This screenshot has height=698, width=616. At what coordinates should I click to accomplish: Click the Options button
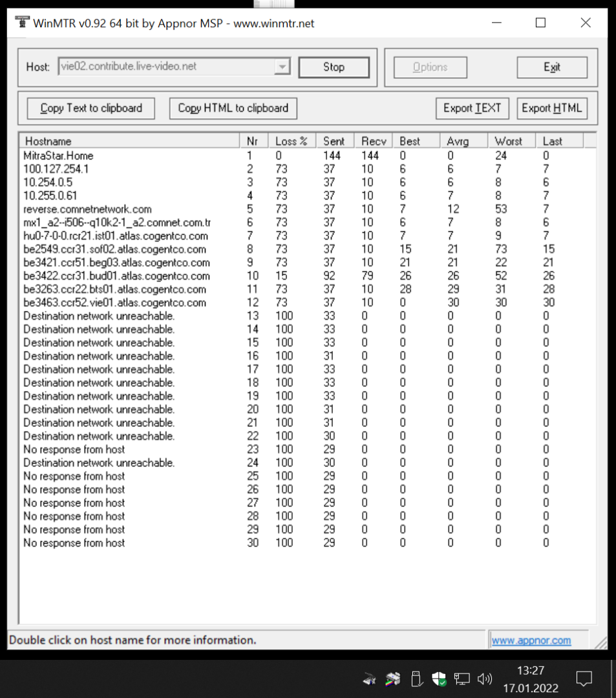tap(430, 67)
